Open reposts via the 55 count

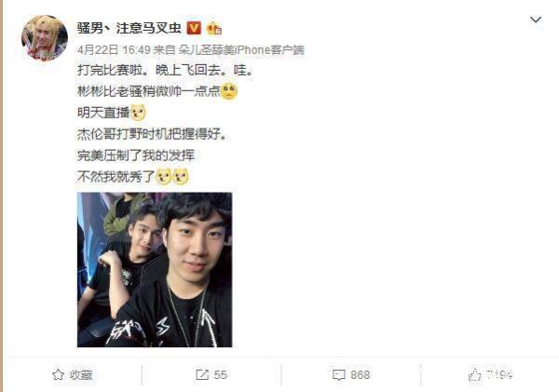[x=220, y=375]
